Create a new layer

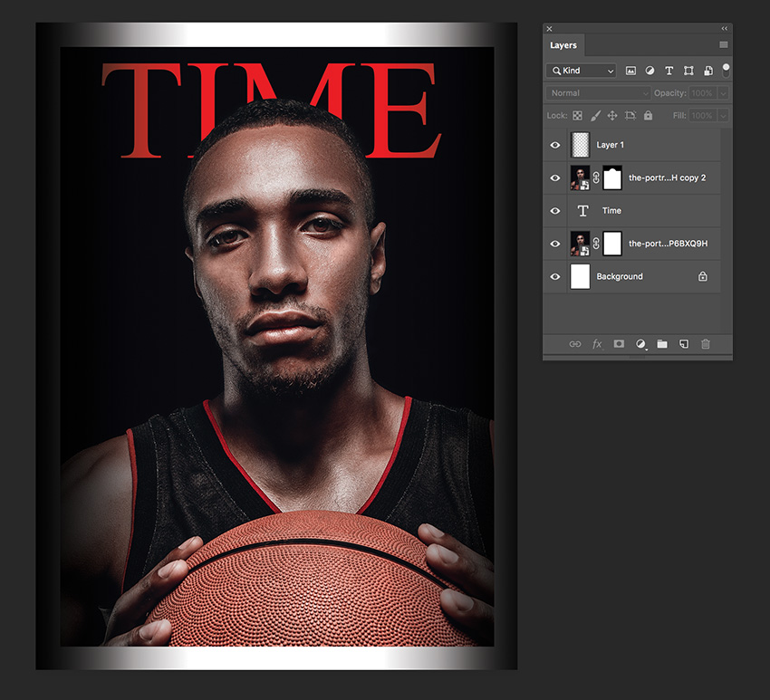(x=684, y=344)
